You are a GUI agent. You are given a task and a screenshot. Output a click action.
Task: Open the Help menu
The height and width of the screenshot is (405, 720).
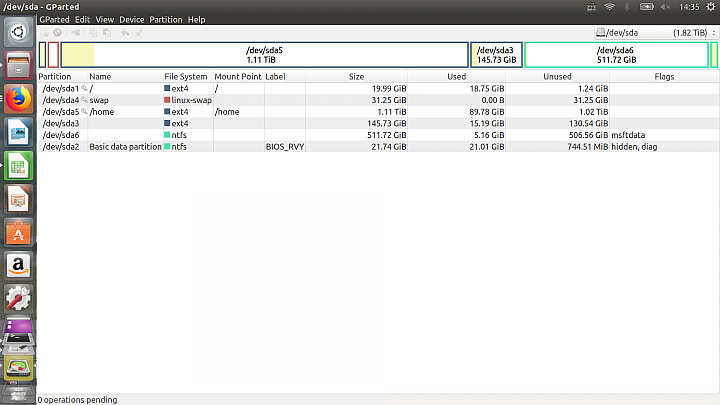point(197,20)
